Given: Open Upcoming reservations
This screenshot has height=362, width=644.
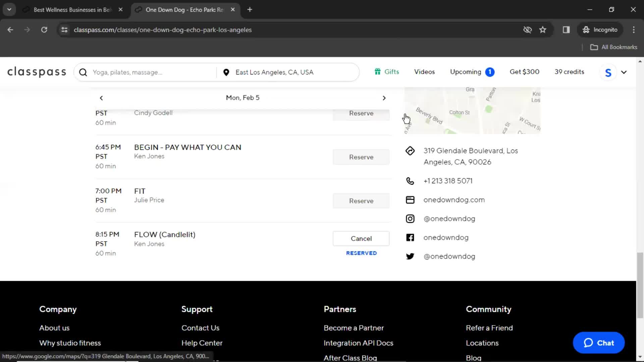Looking at the screenshot, I should [472, 72].
